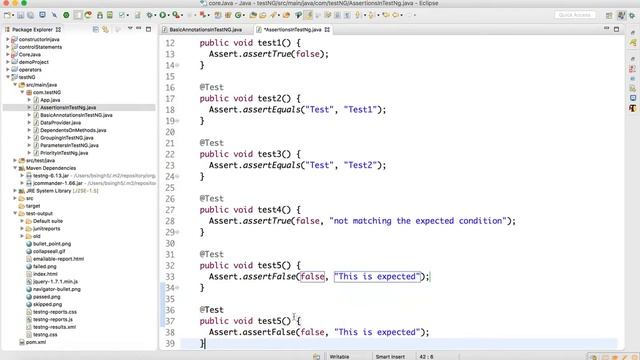Select App.java in the tree
This screenshot has height=360, width=640.
coord(50,100)
